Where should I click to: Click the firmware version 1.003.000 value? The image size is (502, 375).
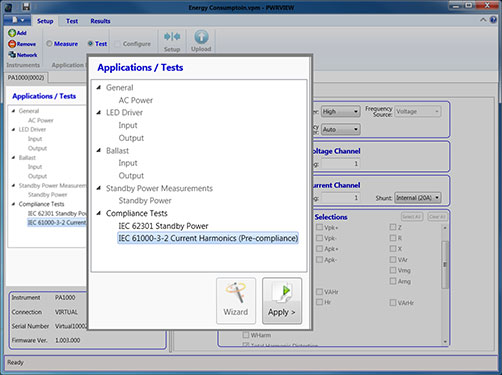pos(68,340)
